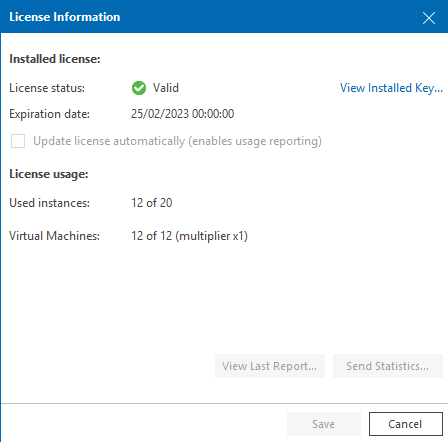Close the License Information dialog

tap(429, 18)
